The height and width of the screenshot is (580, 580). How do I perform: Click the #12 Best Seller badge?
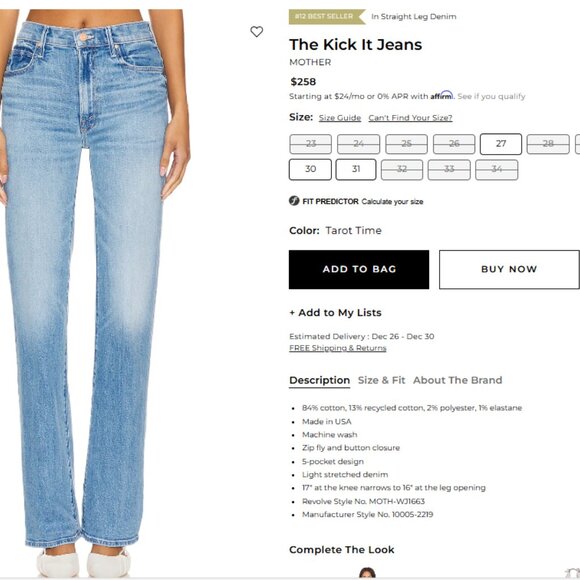pyautogui.click(x=327, y=17)
